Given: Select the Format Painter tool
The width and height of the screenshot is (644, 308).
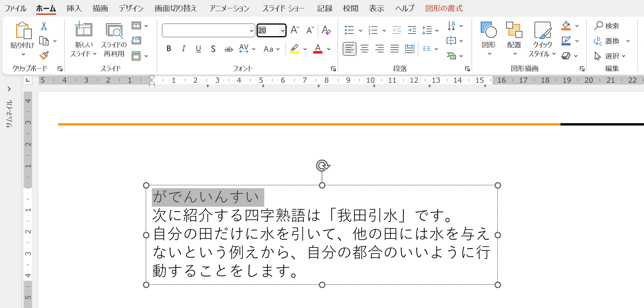Looking at the screenshot, I should click(44, 56).
